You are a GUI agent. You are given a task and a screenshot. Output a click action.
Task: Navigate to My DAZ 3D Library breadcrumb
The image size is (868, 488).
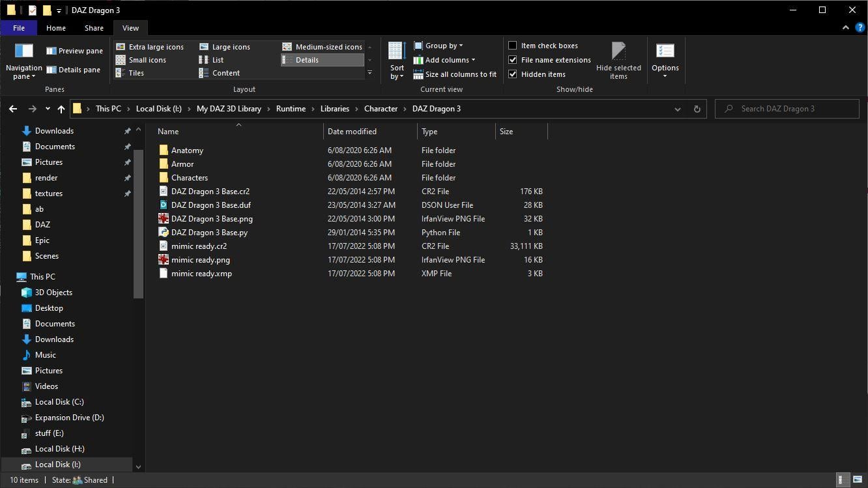point(229,109)
